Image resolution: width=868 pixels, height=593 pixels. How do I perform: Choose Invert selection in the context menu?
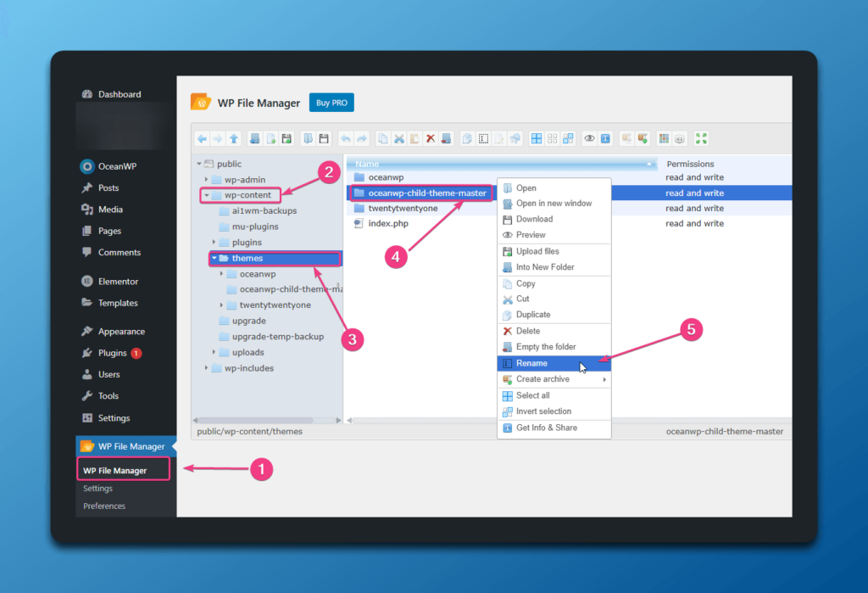tap(554, 411)
